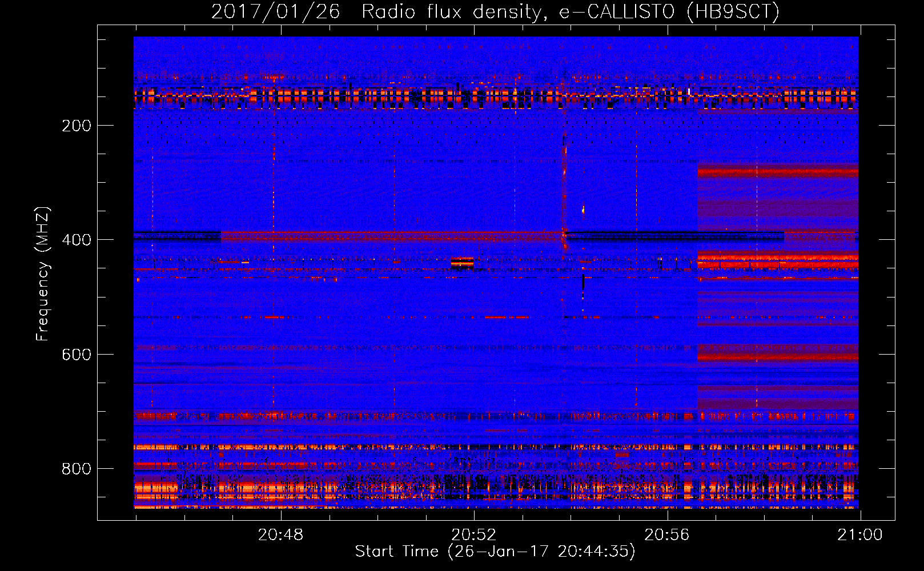Click the 'Frequency (MHZ)' axis label
Image resolution: width=924 pixels, height=571 pixels.
coord(43,274)
